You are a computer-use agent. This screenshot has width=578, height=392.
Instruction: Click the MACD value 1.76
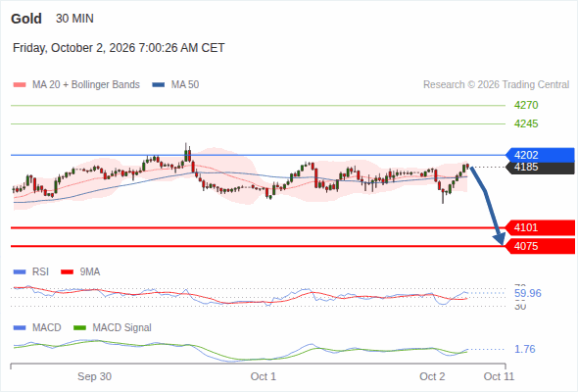[x=525, y=349]
